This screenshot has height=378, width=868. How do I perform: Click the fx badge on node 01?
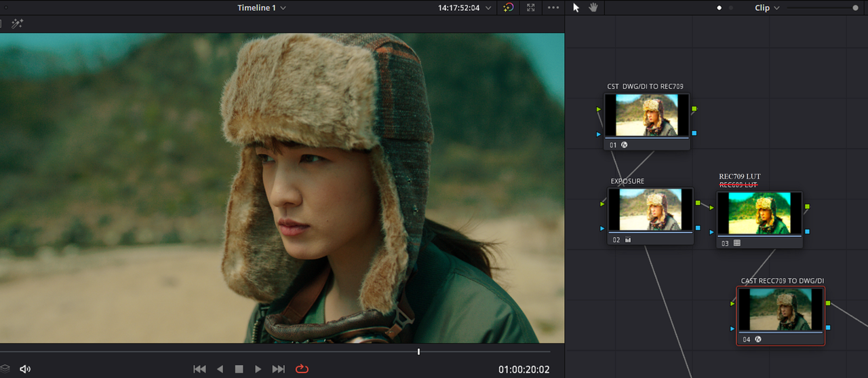[x=625, y=145]
